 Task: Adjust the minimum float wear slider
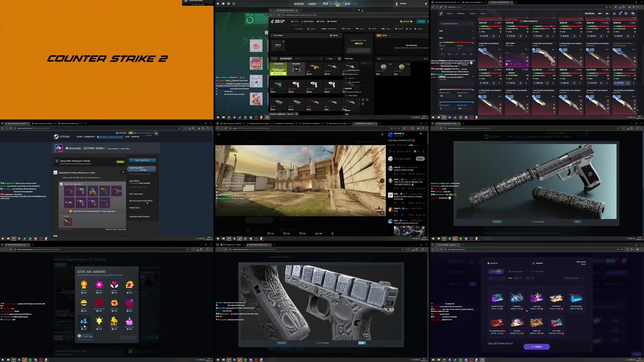[440, 42]
